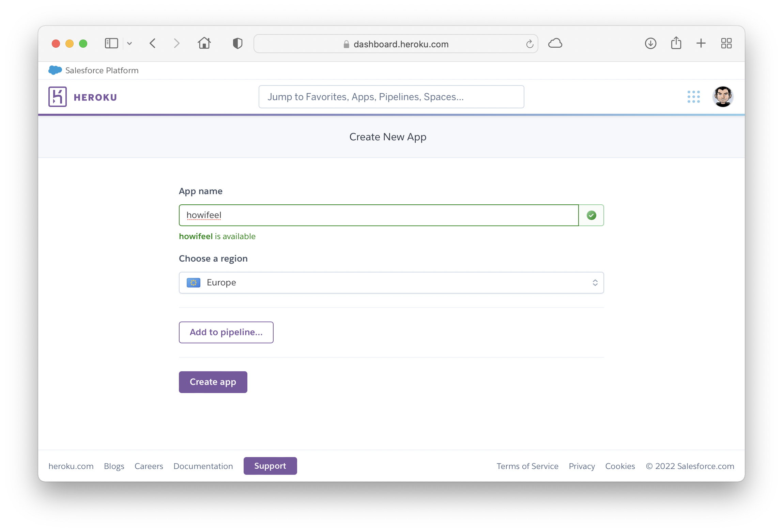The image size is (783, 532).
Task: Open the user avatar account menu
Action: click(x=722, y=97)
